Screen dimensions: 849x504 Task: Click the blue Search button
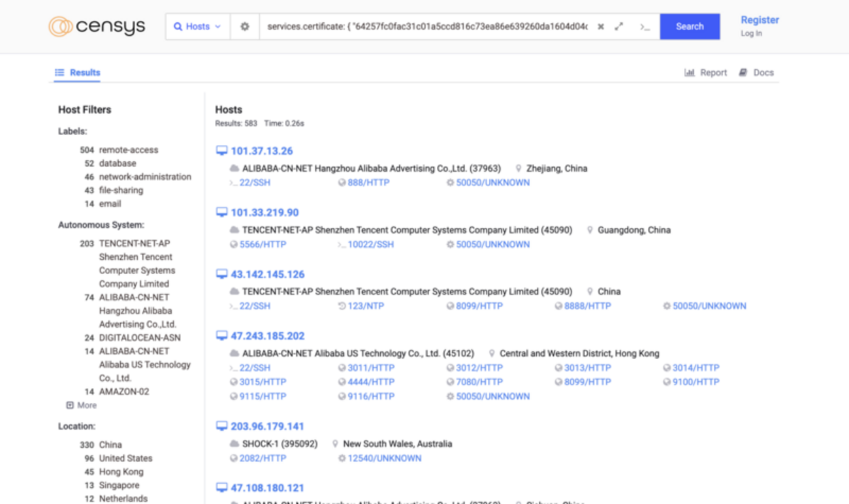coord(690,27)
